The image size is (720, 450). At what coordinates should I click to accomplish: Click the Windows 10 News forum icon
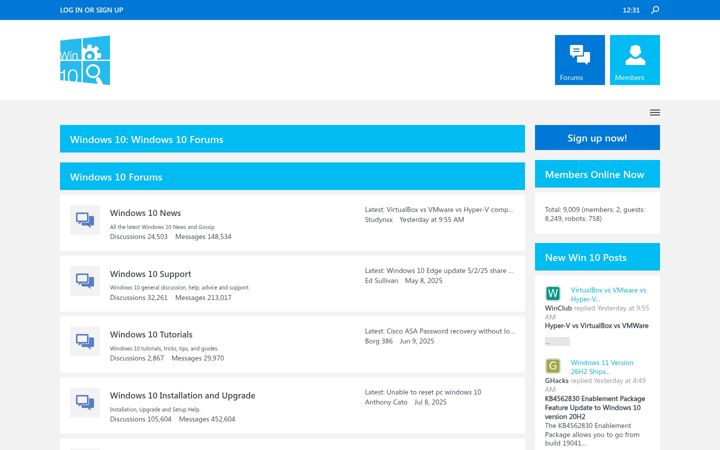point(85,219)
